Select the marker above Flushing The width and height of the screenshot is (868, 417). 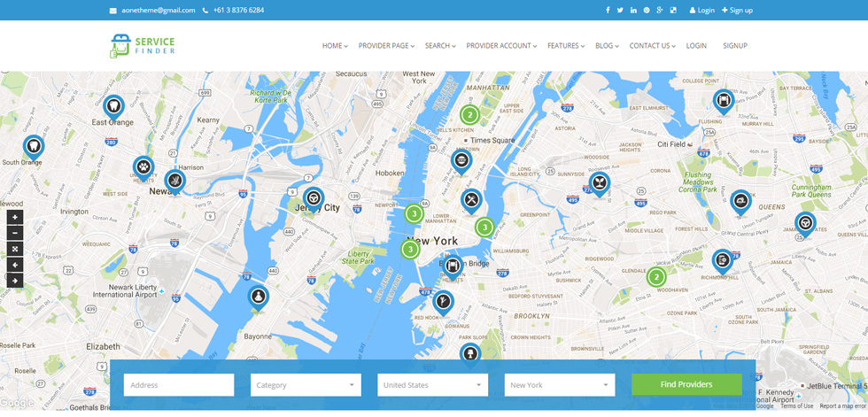[723, 103]
